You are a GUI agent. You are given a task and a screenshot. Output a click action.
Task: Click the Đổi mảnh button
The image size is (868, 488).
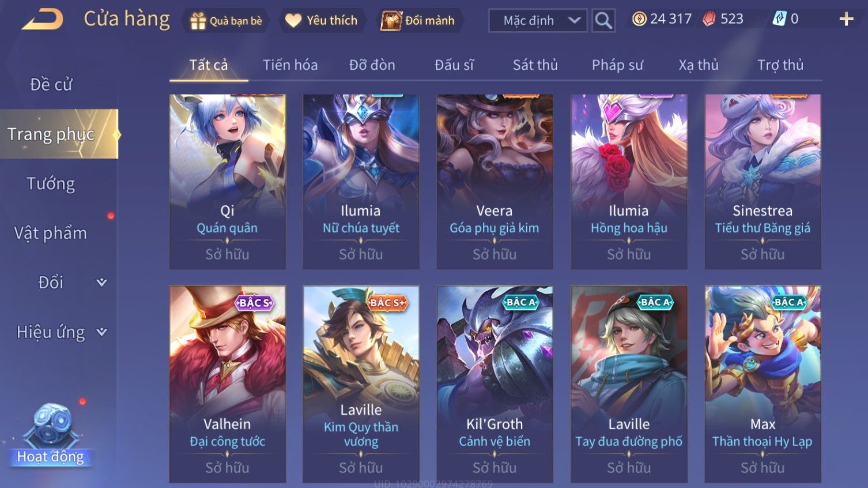pyautogui.click(x=419, y=21)
